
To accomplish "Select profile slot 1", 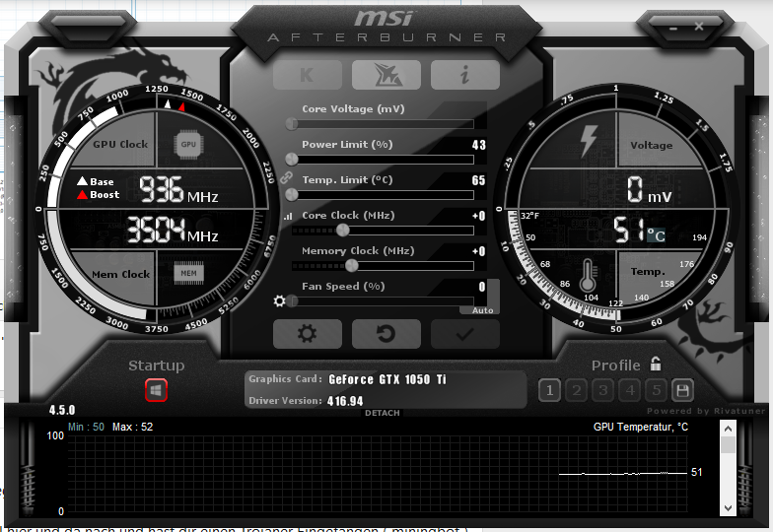I will point(549,390).
